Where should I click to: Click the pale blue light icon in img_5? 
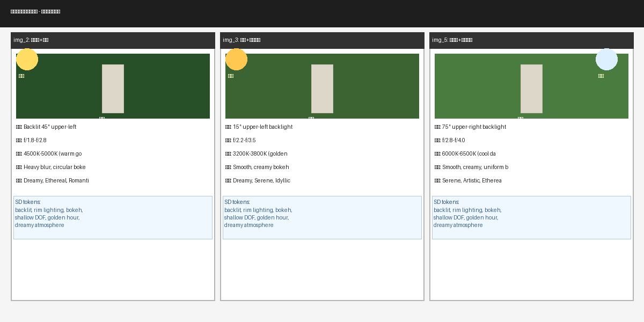pyautogui.click(x=606, y=59)
